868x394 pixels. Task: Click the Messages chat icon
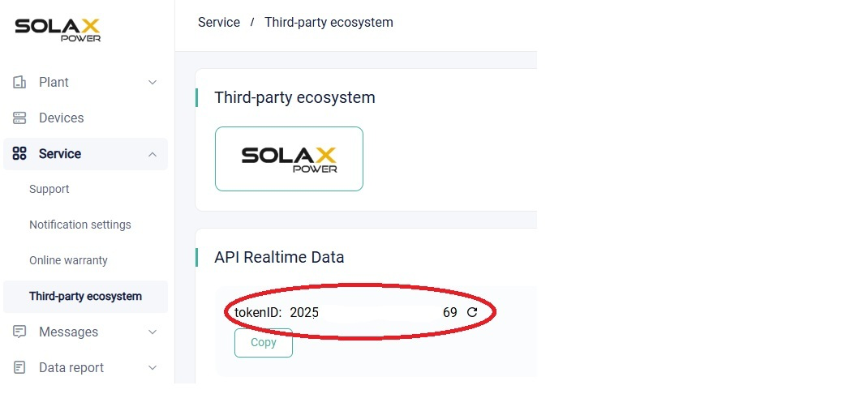click(x=19, y=332)
